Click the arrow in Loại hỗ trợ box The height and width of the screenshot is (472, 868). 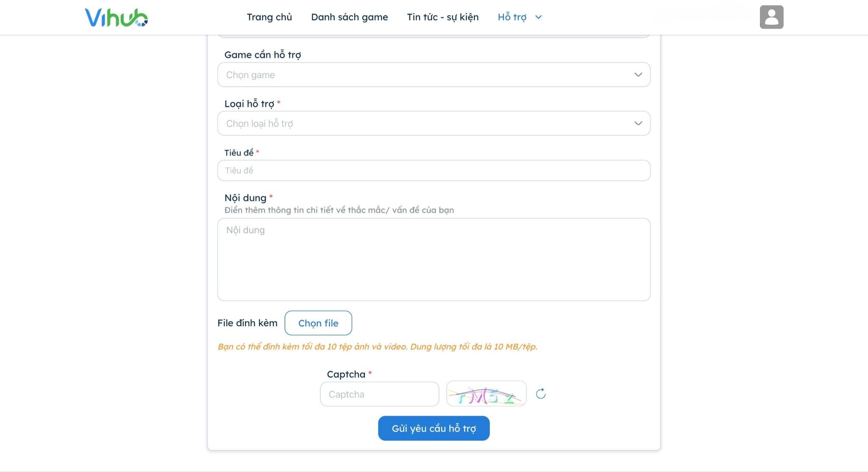pos(638,123)
